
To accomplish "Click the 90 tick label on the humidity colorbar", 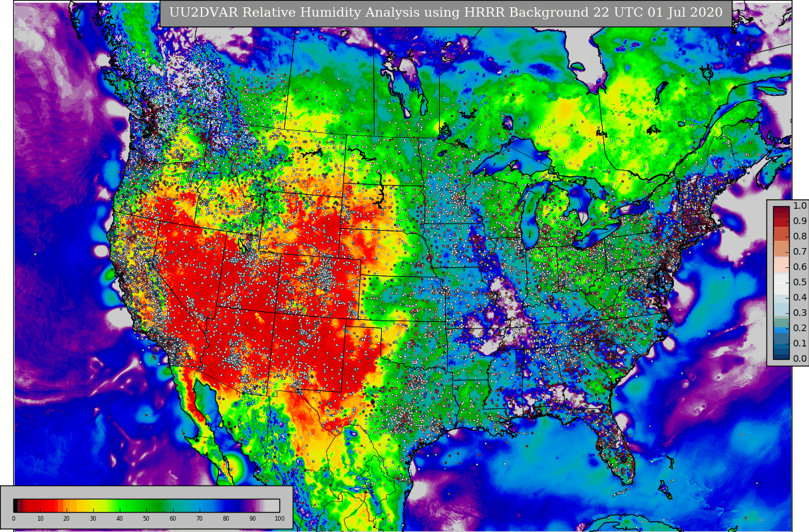I will click(253, 519).
